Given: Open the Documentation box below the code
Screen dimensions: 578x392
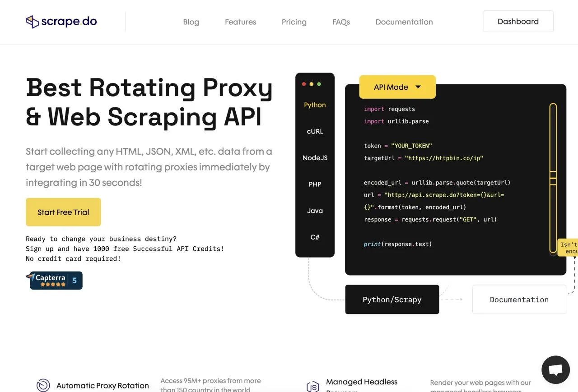Looking at the screenshot, I should coord(519,300).
